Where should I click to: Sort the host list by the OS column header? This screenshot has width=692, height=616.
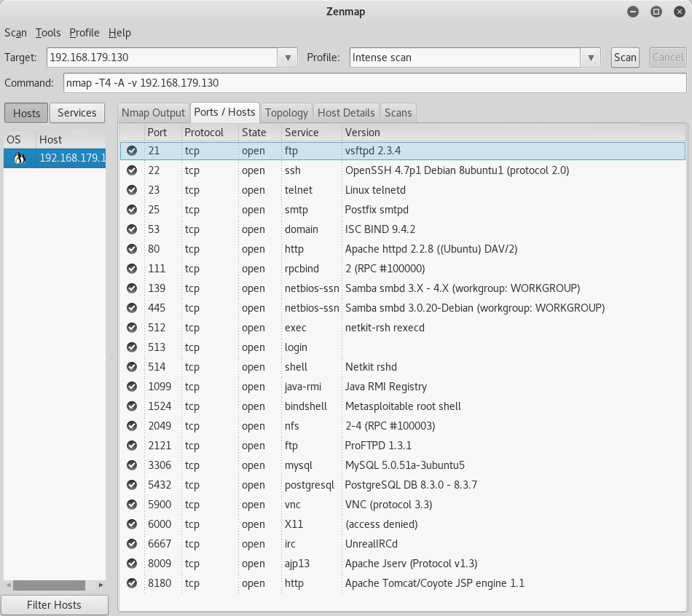[20, 140]
